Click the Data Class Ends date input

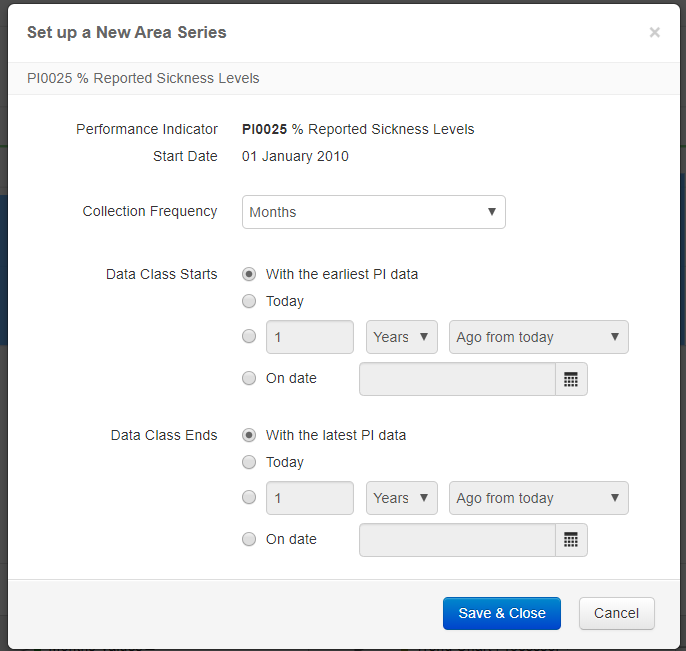click(457, 540)
